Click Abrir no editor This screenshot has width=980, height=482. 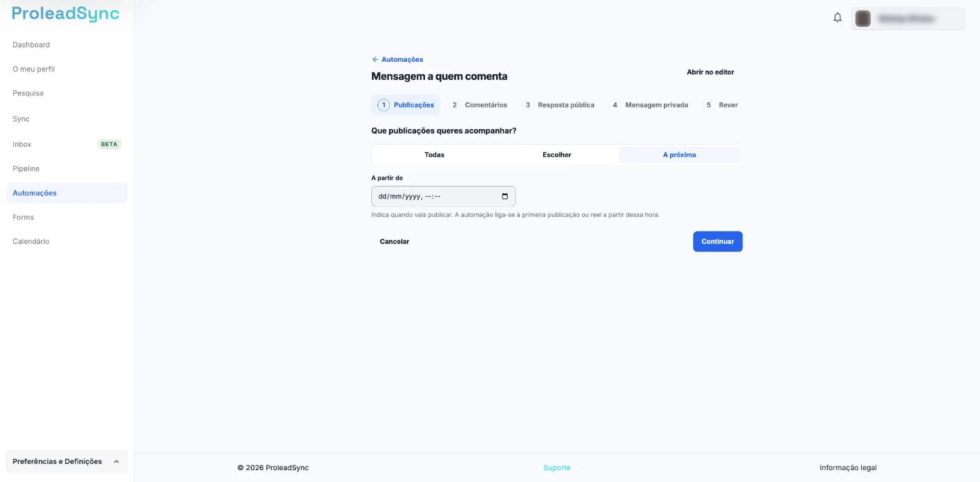tap(710, 72)
